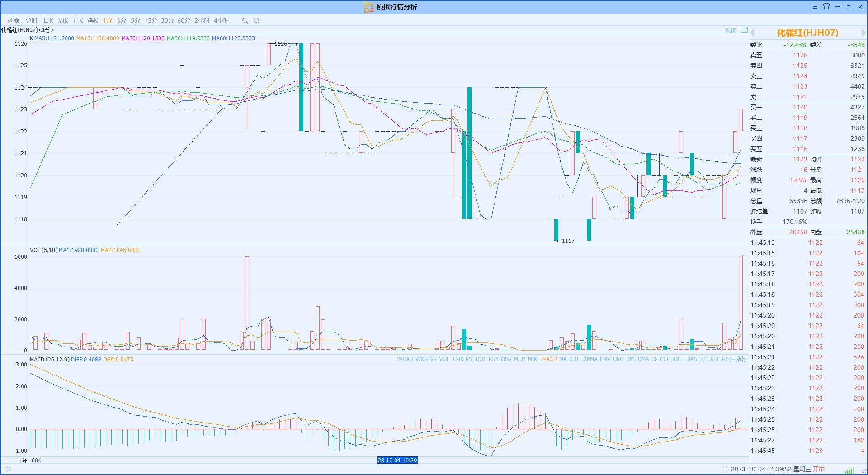Click the 11:45:45 trade tick row
This screenshot has height=475, width=868.
click(807, 451)
